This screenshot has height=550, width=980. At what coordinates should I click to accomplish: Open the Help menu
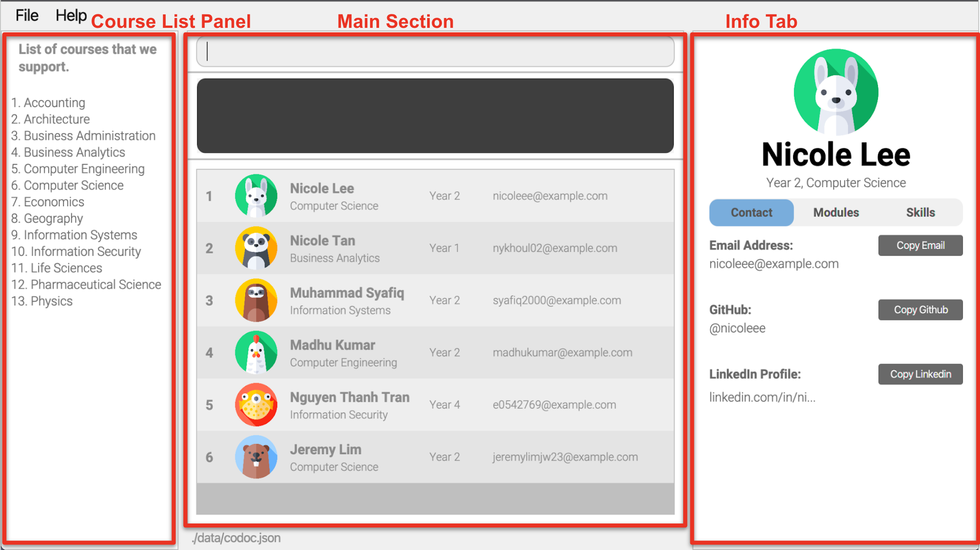click(71, 15)
